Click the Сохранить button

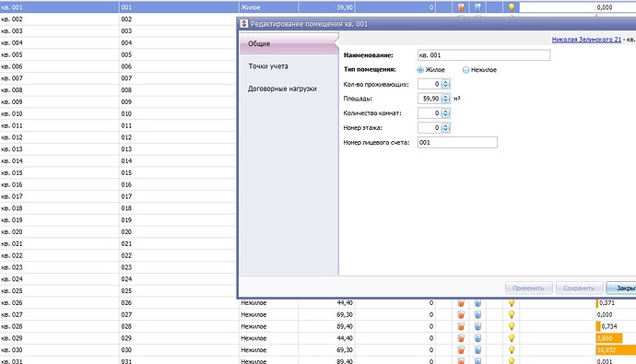(579, 288)
